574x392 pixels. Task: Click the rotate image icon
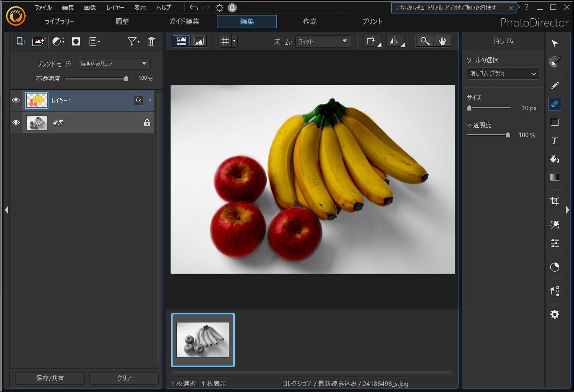(372, 41)
